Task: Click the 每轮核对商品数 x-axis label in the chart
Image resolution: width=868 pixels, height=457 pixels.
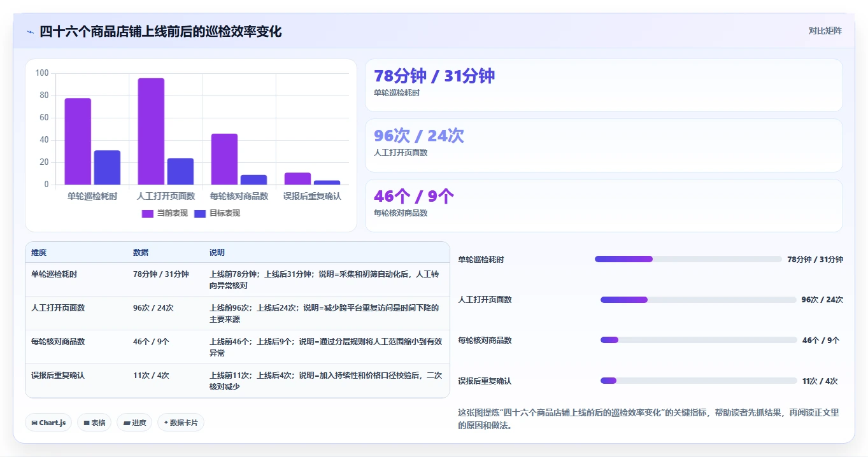Action: tap(239, 196)
